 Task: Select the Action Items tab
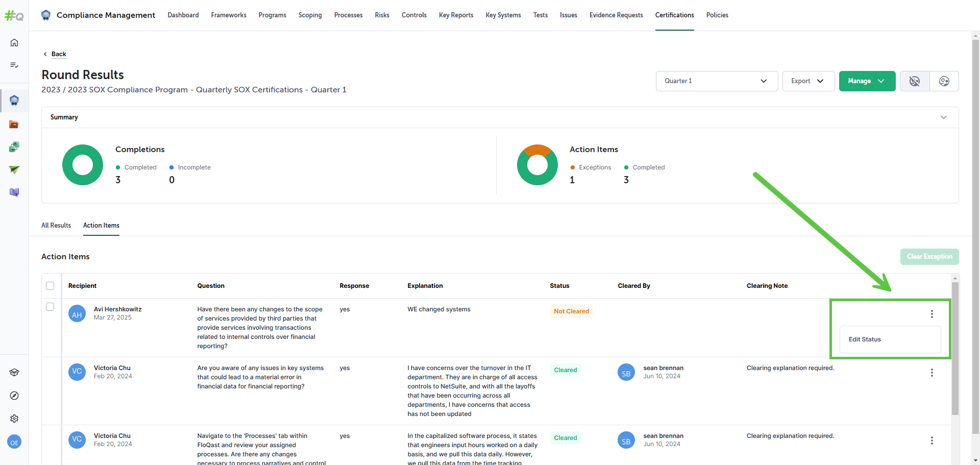coord(101,226)
